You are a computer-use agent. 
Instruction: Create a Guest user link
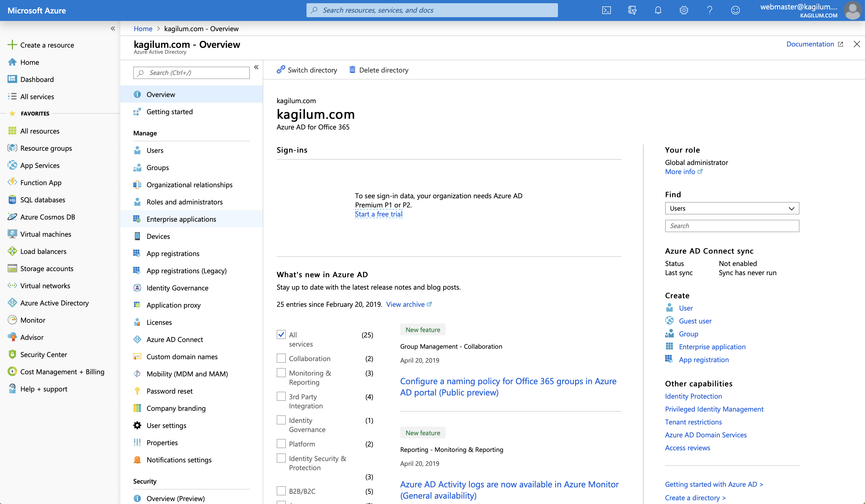[695, 321]
